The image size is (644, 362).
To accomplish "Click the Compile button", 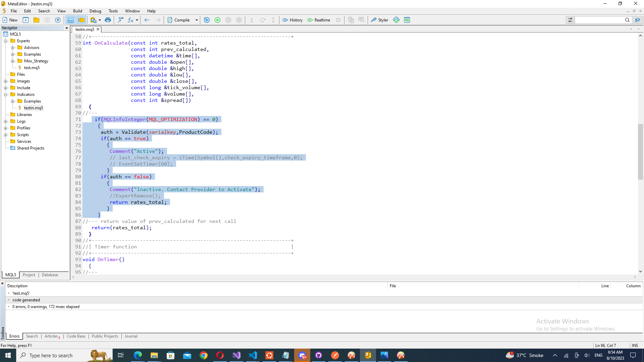I will click(x=179, y=20).
